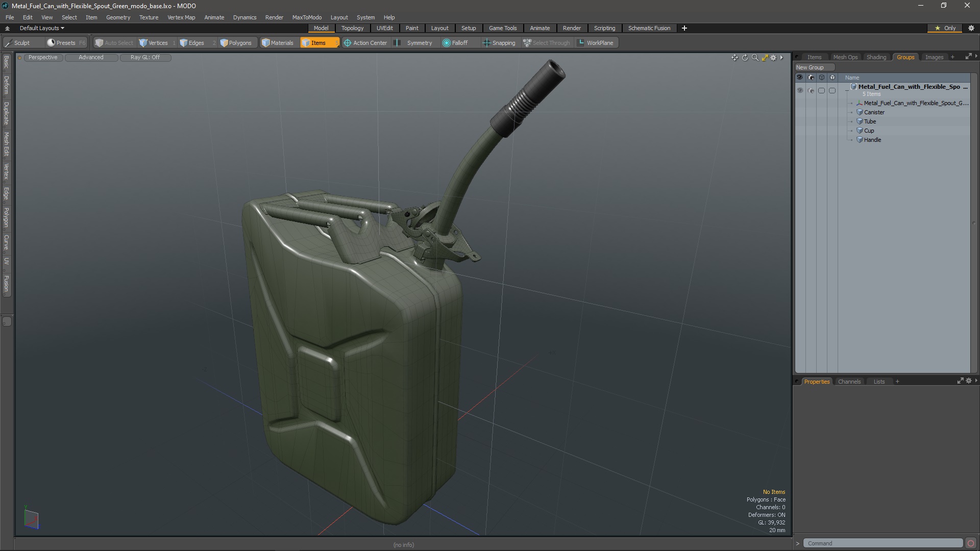Click the Name column header
980x551 pixels.
coord(852,78)
